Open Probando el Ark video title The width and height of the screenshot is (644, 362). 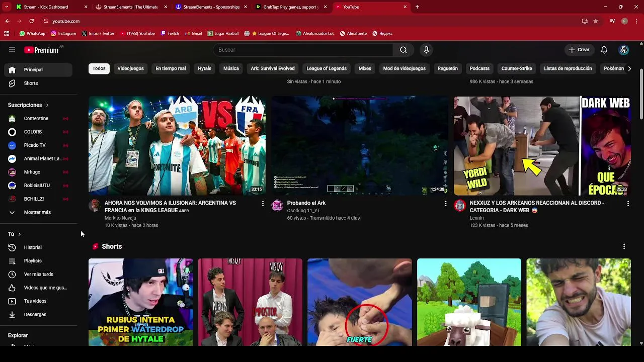coord(306,203)
